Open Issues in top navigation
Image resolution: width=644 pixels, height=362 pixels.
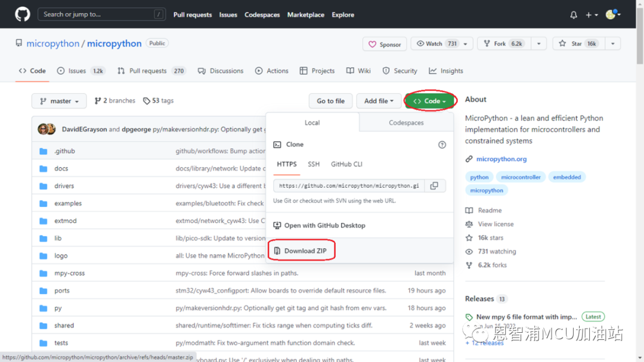coord(228,15)
